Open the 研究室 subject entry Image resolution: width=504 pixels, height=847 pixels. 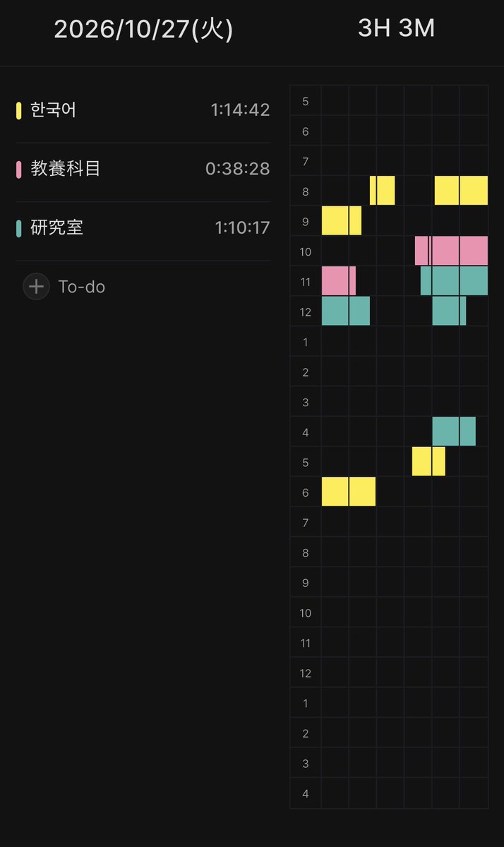click(x=143, y=228)
